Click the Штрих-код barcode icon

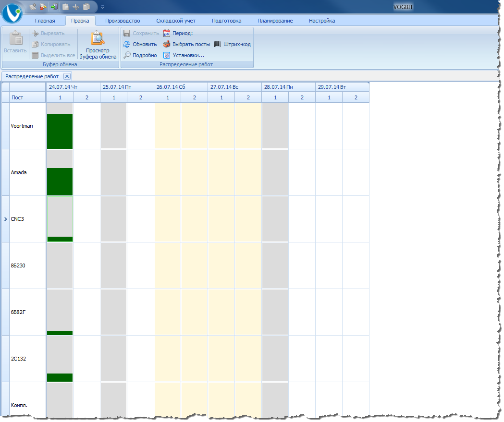[x=218, y=44]
